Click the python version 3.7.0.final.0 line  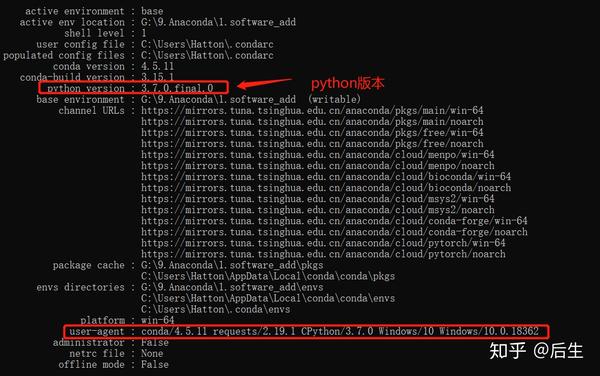(134, 88)
